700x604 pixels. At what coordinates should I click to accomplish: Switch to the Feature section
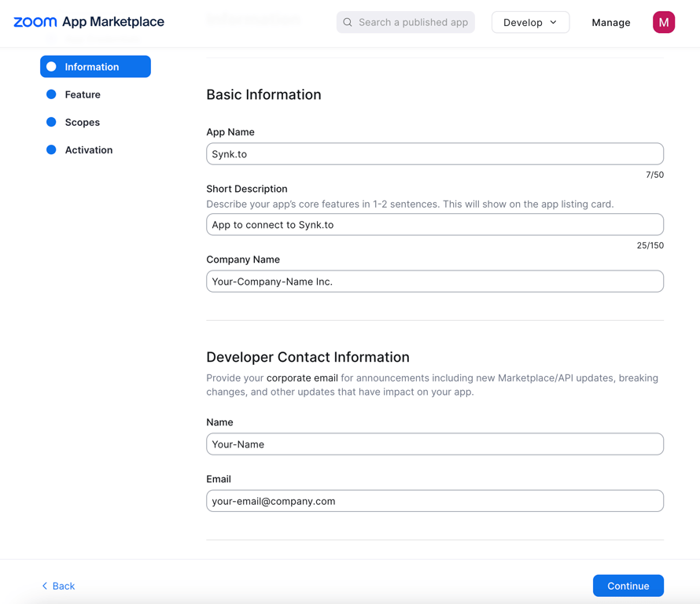coord(83,94)
